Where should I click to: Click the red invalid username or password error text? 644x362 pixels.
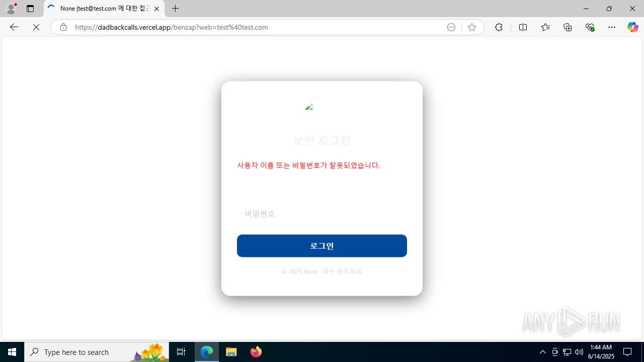[x=308, y=165]
